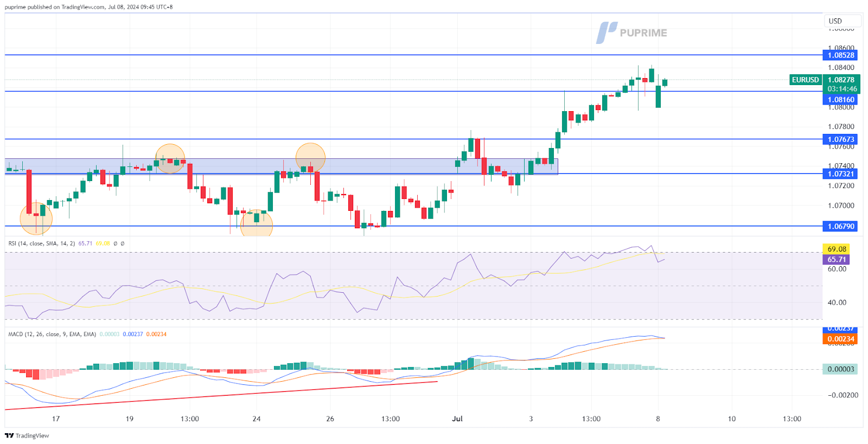The height and width of the screenshot is (444, 868).
Task: Click the Jul month label on time axis
Action: click(x=457, y=419)
